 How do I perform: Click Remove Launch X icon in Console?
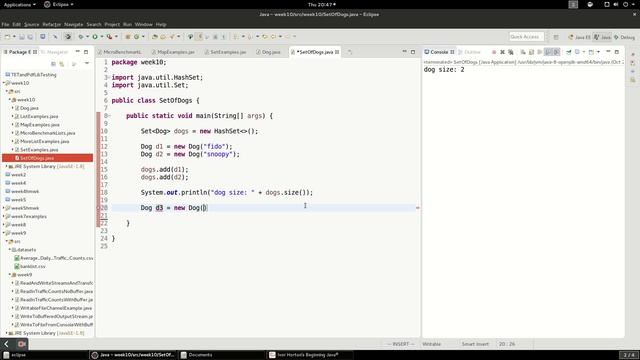tap(502, 52)
